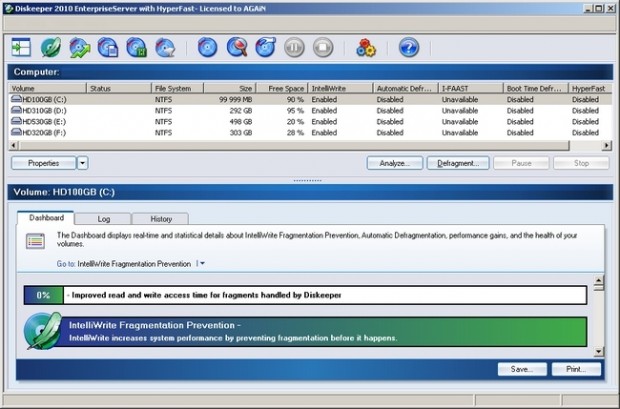Click the Pause button
Viewport: 620px width, 409px height.
click(521, 163)
